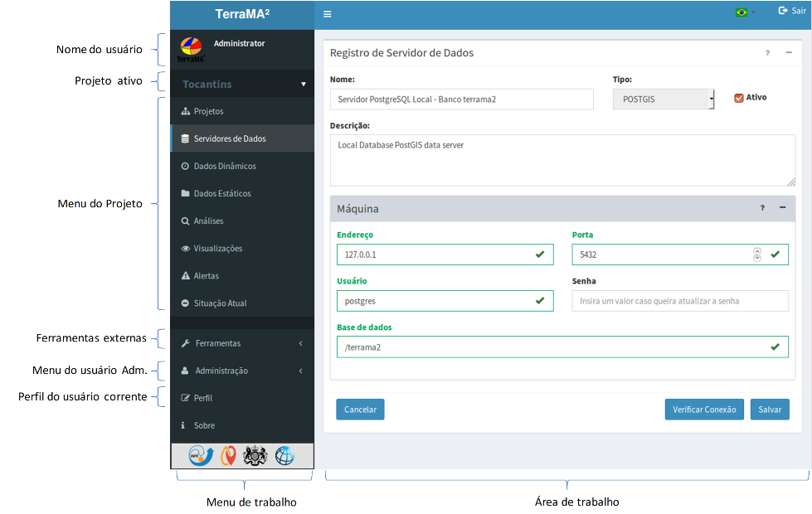Open Dados Dinâmicos in the sidebar
Viewport: 812px width, 514px height.
click(242, 166)
